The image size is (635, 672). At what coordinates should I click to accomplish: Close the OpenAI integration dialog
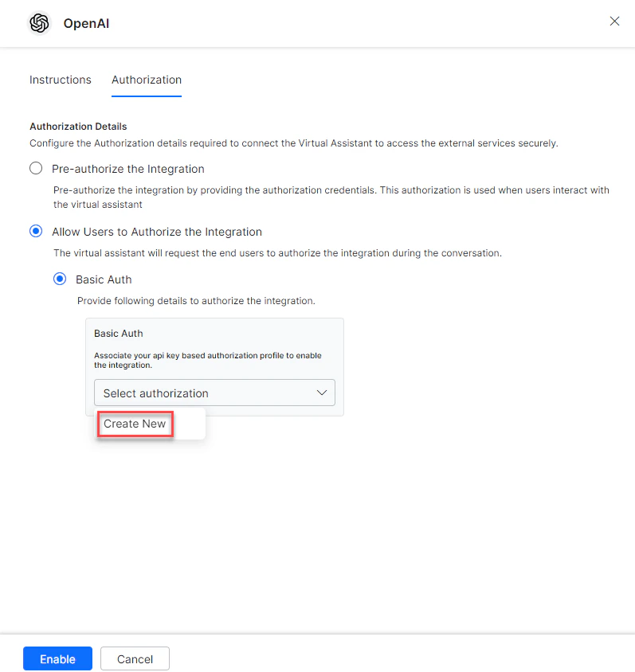(x=614, y=21)
